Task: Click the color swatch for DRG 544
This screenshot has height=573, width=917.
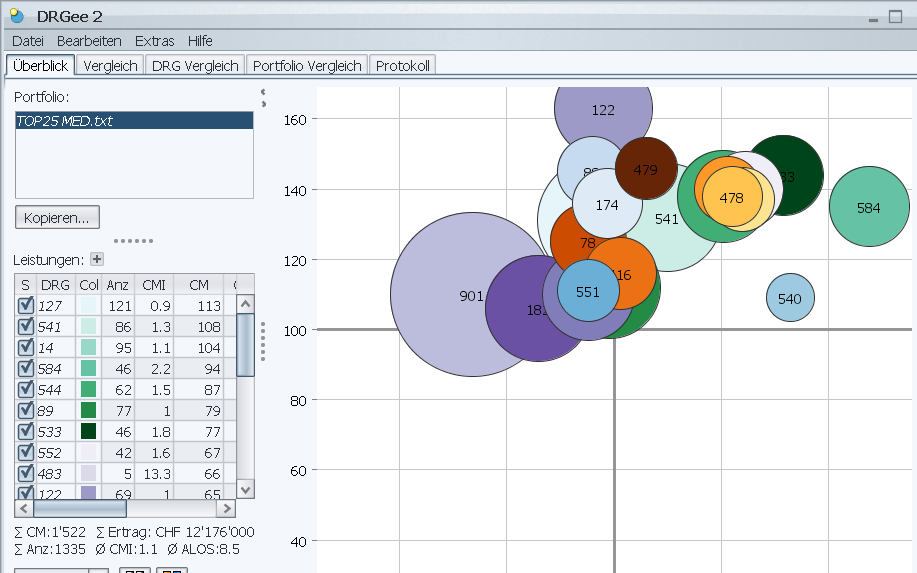Action: [89, 389]
